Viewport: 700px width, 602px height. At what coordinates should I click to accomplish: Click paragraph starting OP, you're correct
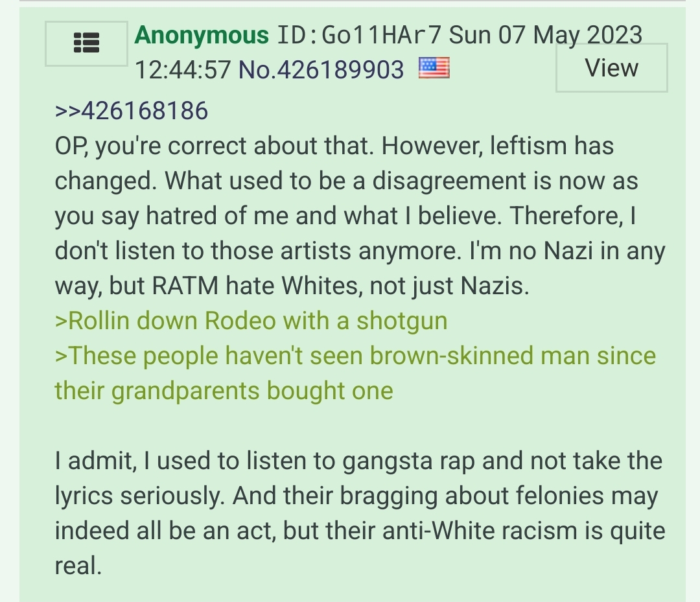pos(360,216)
